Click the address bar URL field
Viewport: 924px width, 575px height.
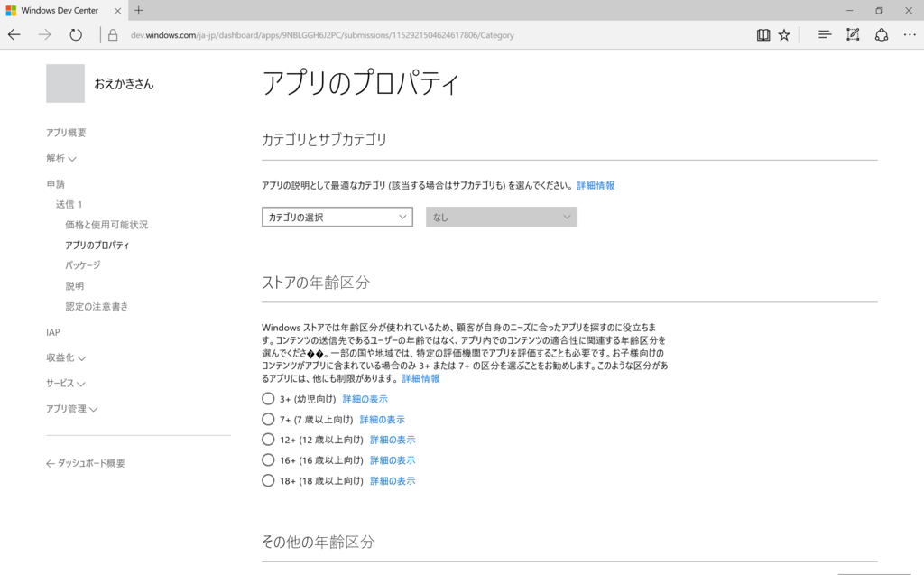pyautogui.click(x=322, y=35)
